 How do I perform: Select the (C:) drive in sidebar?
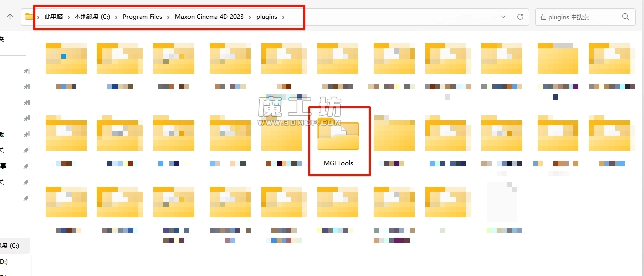click(10, 245)
